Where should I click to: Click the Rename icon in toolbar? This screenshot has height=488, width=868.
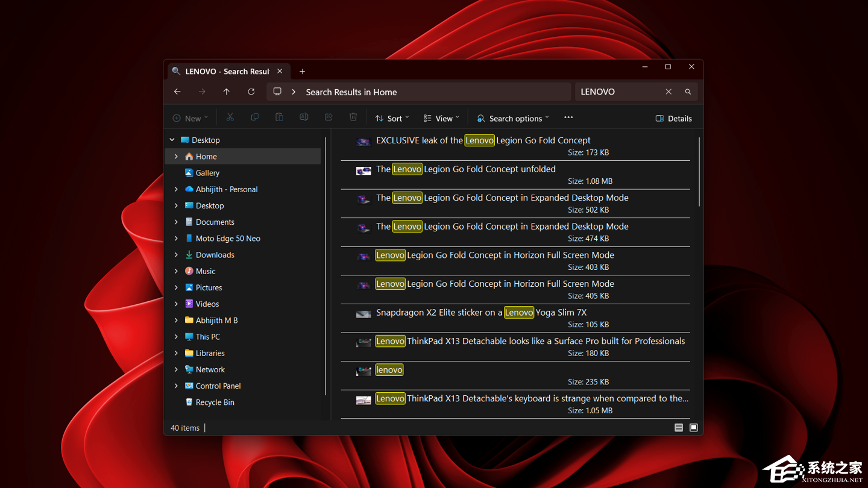pos(304,117)
